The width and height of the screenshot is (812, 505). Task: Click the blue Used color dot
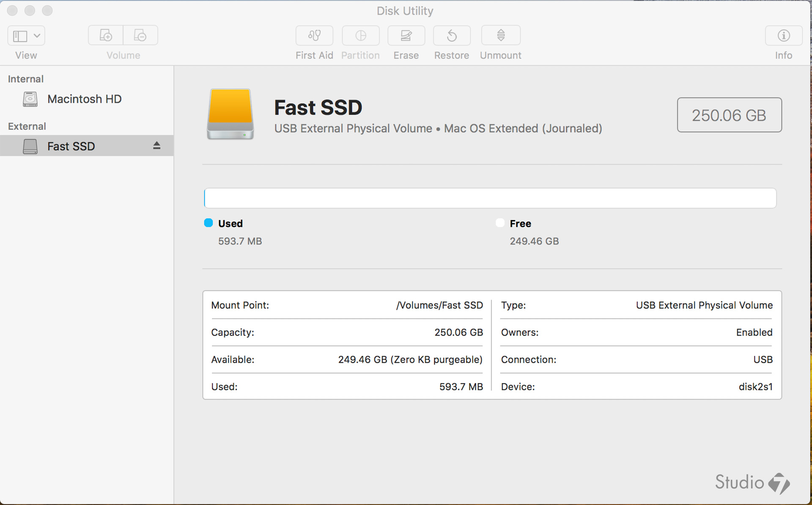[208, 223]
